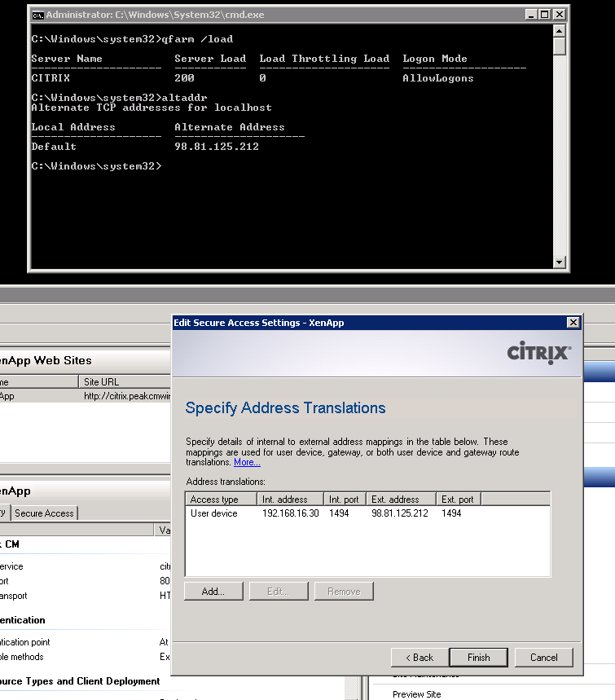Select the User device translation row
Image resolution: width=615 pixels, height=700 pixels.
(x=367, y=513)
